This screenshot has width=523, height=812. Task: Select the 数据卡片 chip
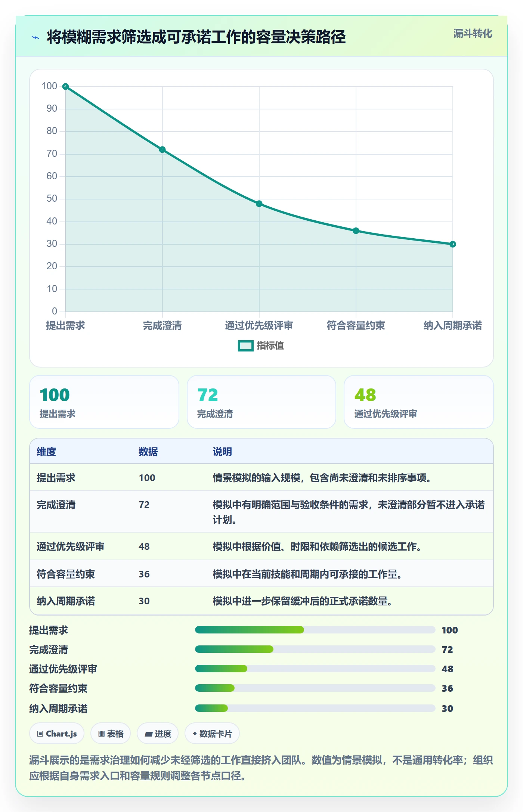(212, 734)
